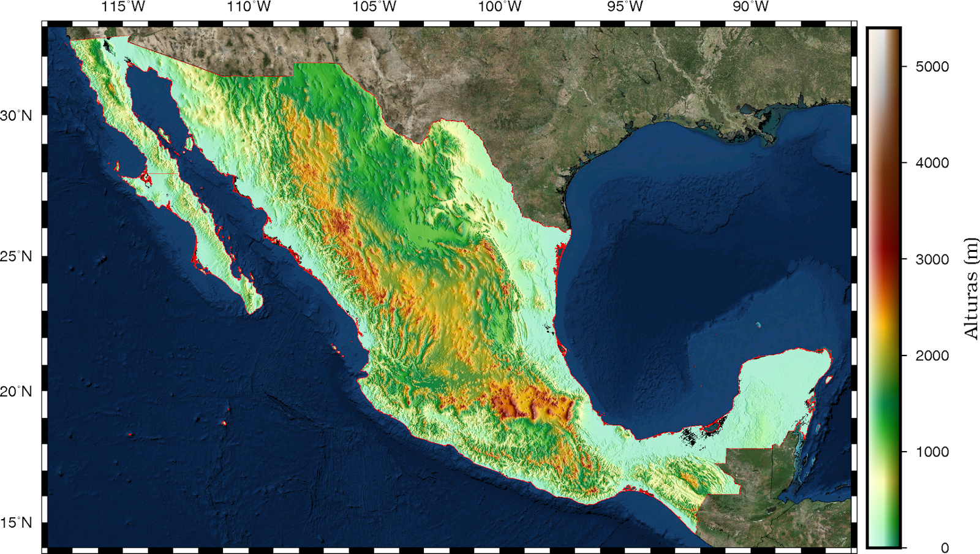This screenshot has width=980, height=554.
Task: Click the 2000 value on the color ramp
Action: click(x=932, y=355)
